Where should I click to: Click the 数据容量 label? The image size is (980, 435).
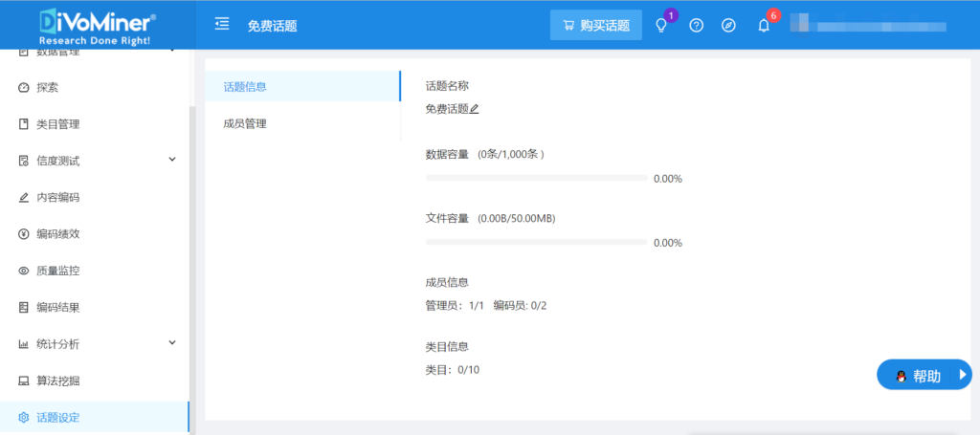[x=447, y=154]
